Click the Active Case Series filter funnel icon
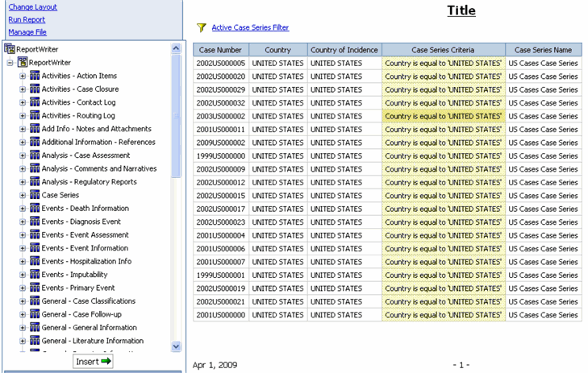Screen dimensions: 588x373 coord(202,27)
